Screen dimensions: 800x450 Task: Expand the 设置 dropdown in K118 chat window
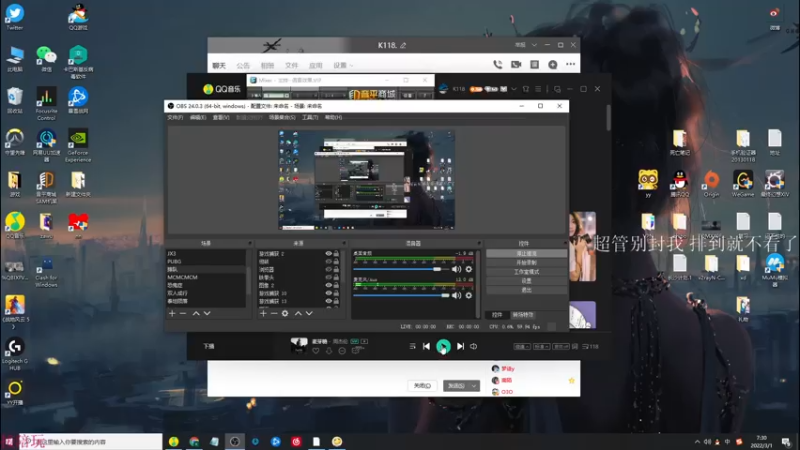(343, 66)
